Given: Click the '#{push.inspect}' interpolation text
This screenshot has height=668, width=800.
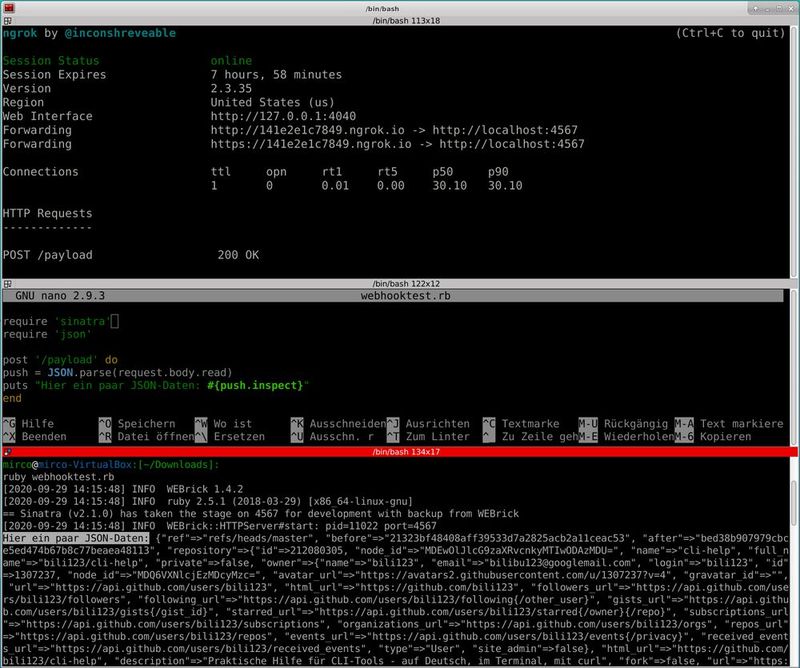Looking at the screenshot, I should tap(255, 385).
